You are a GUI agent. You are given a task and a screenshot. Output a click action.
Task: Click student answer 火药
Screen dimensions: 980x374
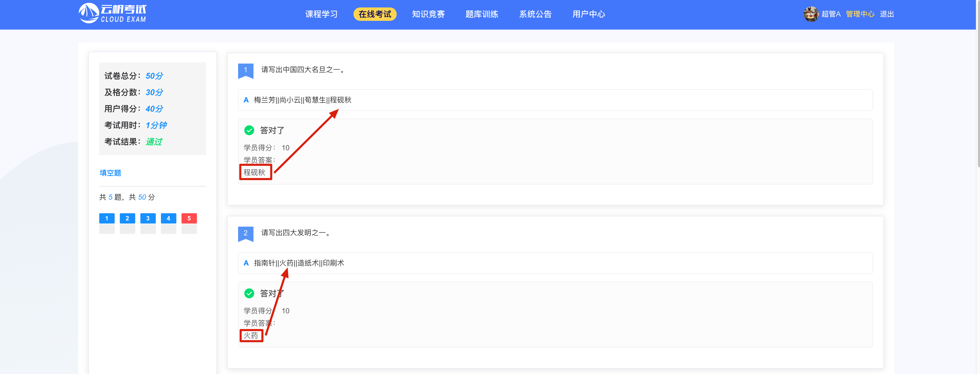coord(251,336)
